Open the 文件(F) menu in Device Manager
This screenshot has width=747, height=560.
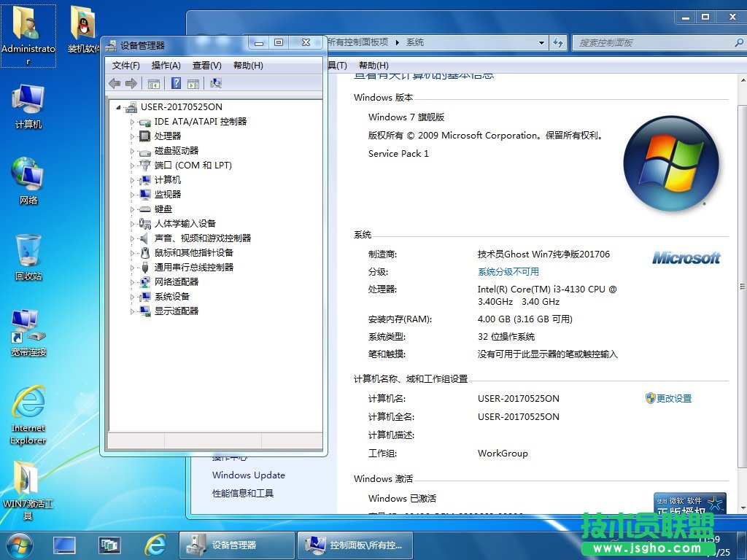point(125,66)
